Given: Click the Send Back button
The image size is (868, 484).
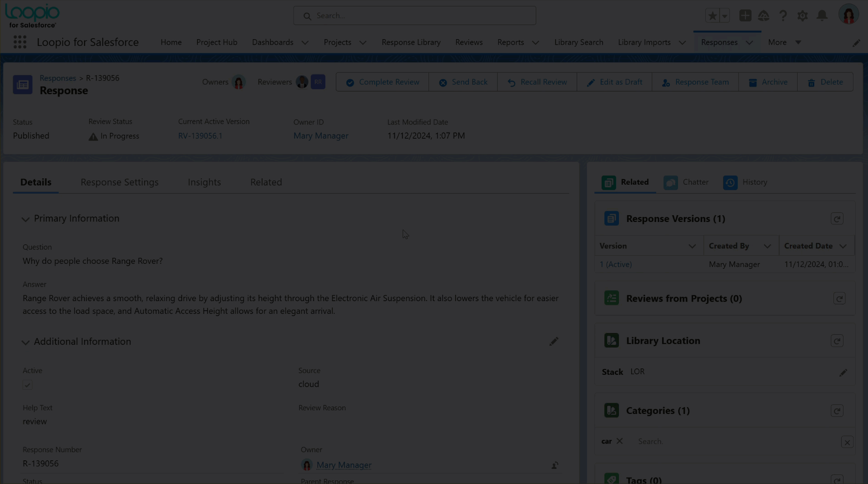Looking at the screenshot, I should coord(463,82).
